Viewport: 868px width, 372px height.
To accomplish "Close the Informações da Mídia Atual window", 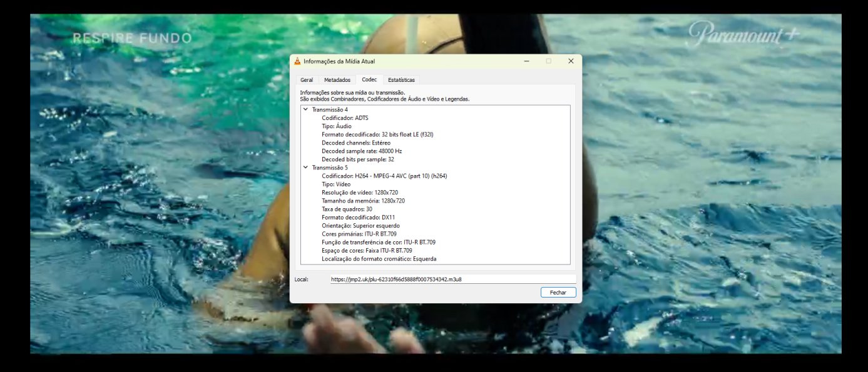I will [x=571, y=61].
